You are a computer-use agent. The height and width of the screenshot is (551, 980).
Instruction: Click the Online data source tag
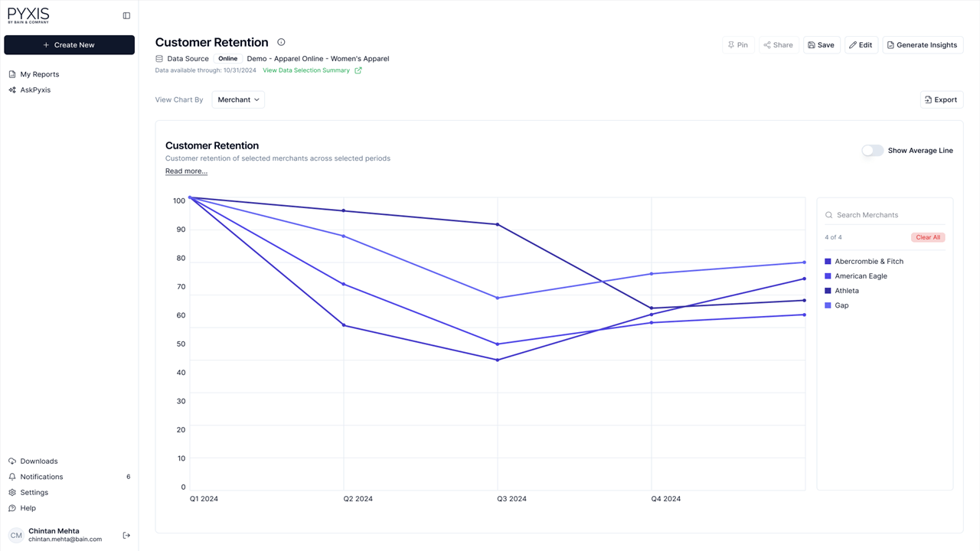(227, 58)
